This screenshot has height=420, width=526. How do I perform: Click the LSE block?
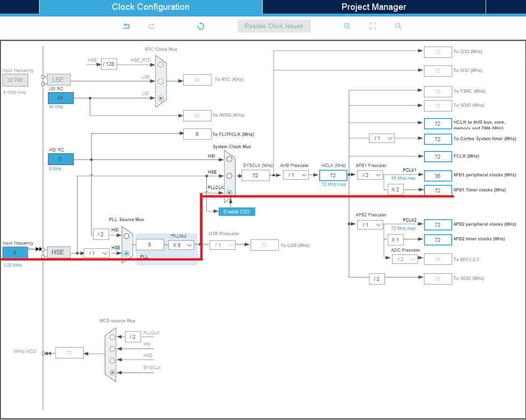59,79
